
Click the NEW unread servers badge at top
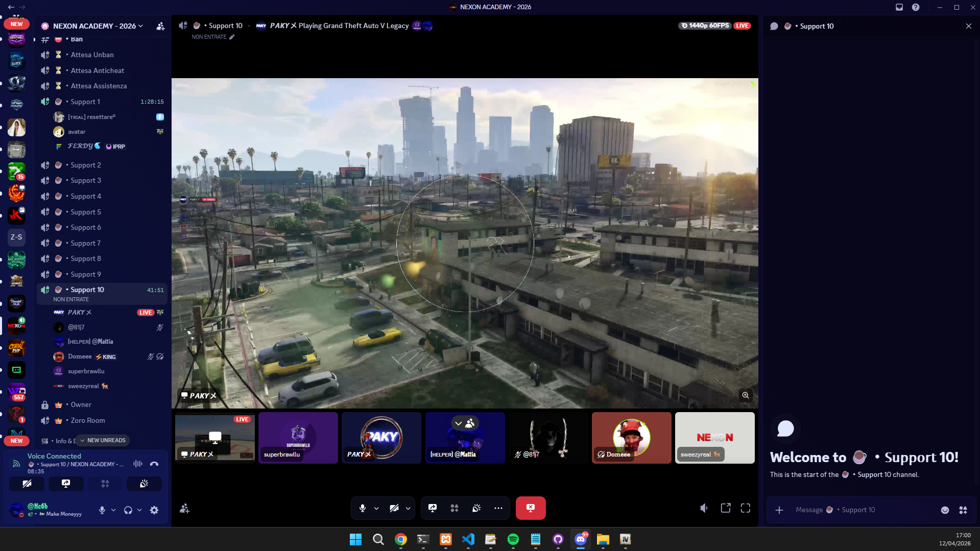point(16,24)
